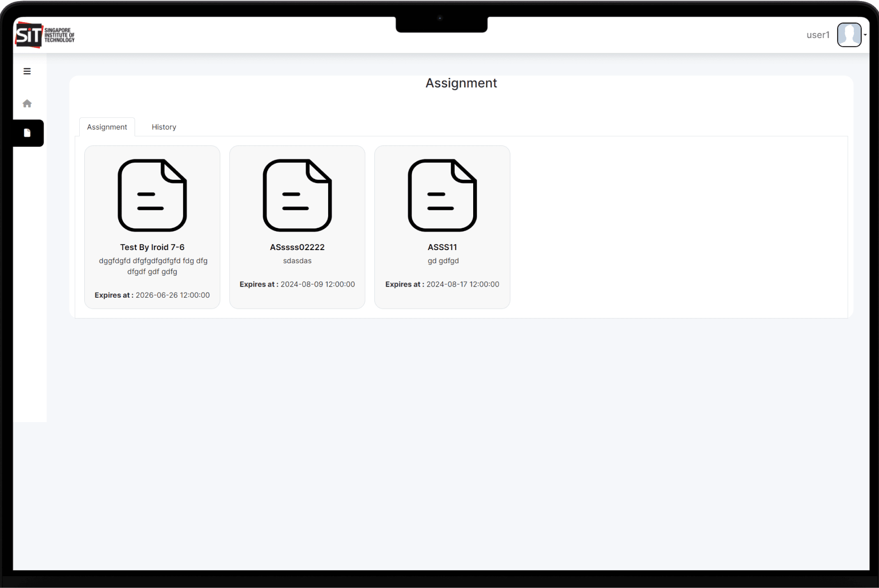
Task: Toggle the hamburger sidebar menu
Action: pyautogui.click(x=27, y=71)
